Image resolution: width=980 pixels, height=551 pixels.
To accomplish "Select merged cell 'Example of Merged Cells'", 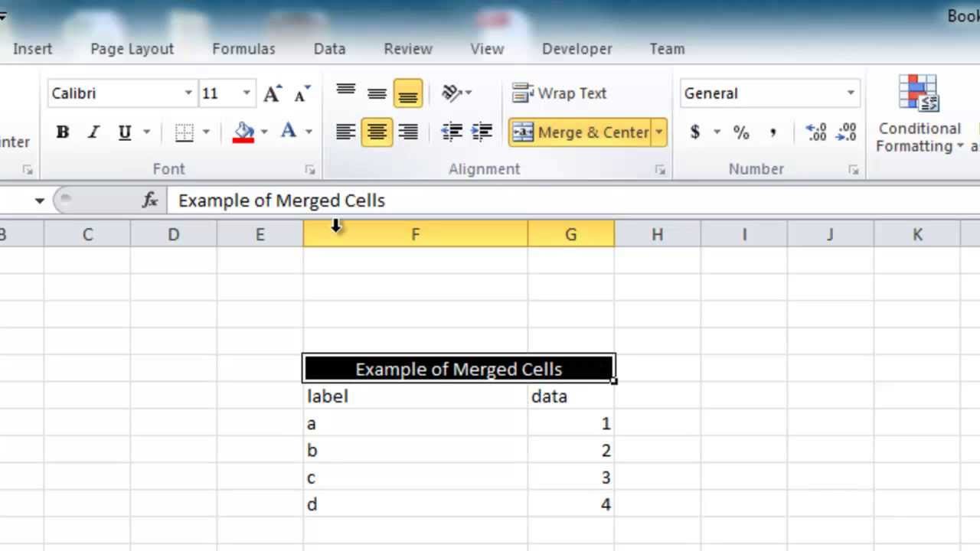I will point(459,369).
